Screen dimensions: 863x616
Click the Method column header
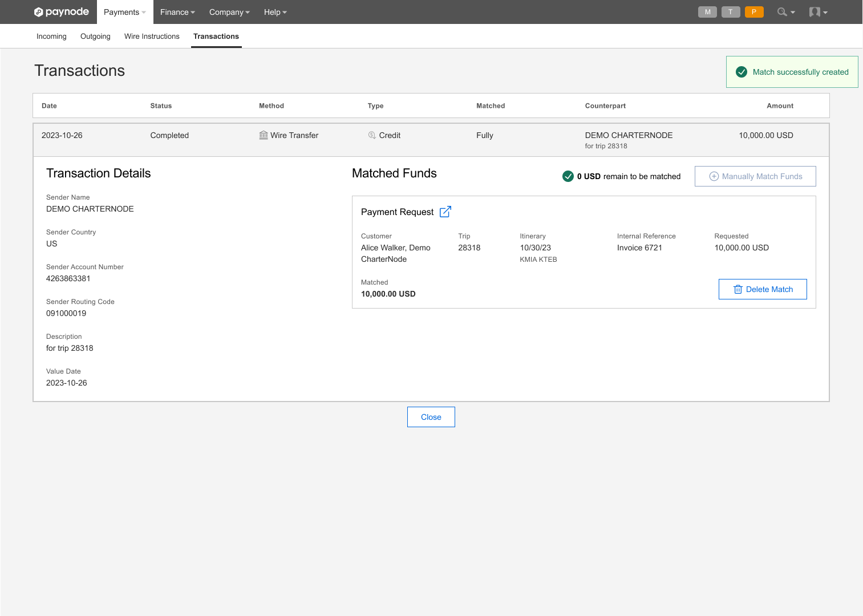click(x=272, y=106)
